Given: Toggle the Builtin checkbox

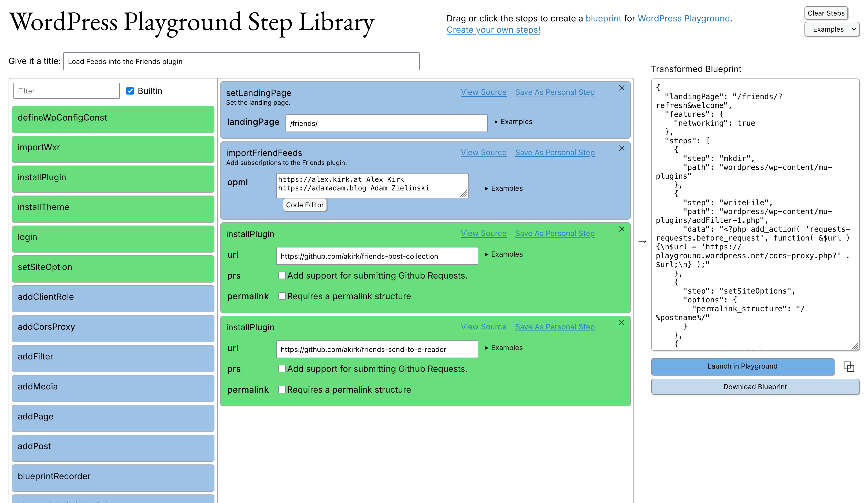Looking at the screenshot, I should [130, 91].
